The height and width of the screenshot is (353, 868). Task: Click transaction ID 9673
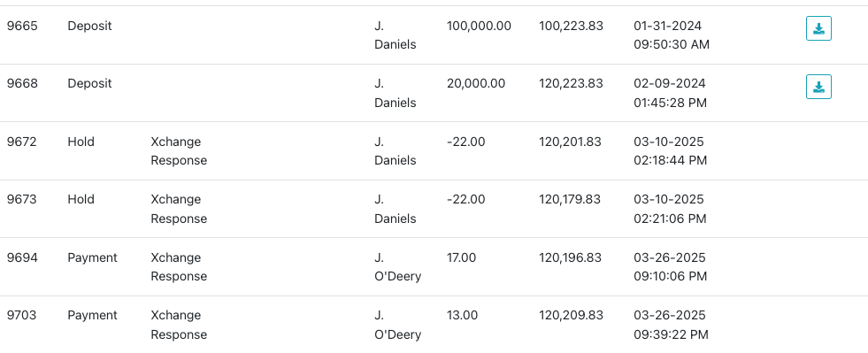21,199
